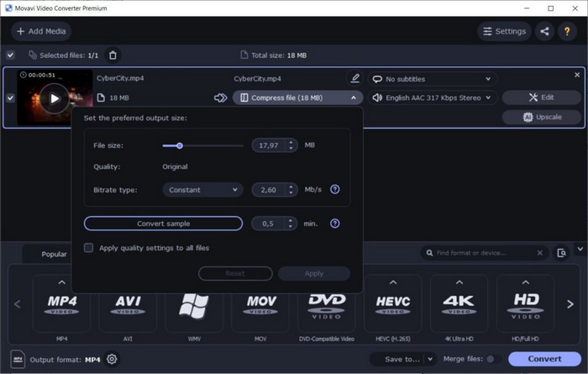Click the convert arrows icon

pyautogui.click(x=220, y=97)
